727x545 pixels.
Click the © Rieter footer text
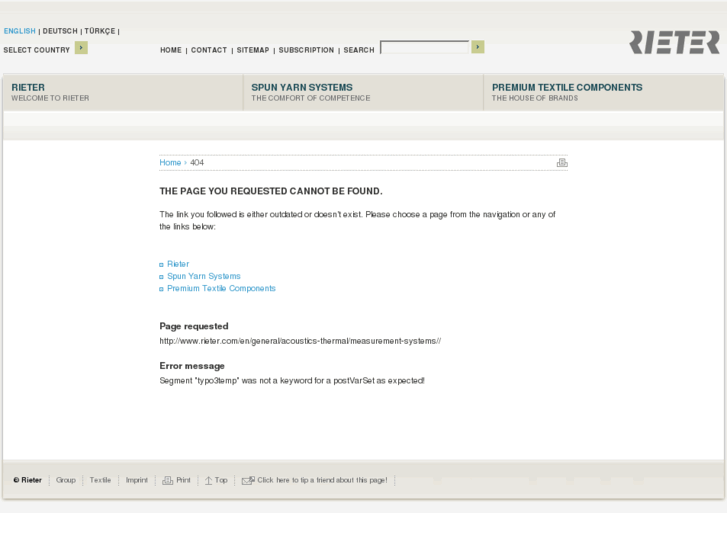[28, 480]
